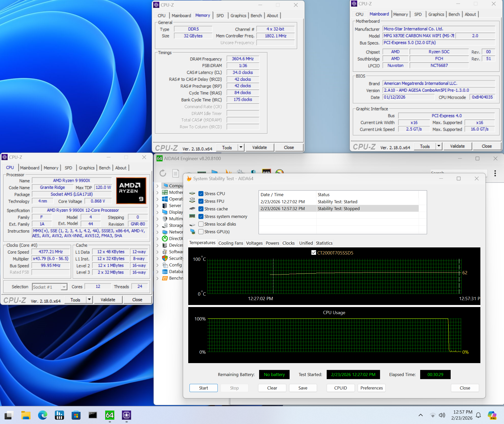Enable the Stress local disks checkbox
The height and width of the screenshot is (424, 504).
[201, 224]
